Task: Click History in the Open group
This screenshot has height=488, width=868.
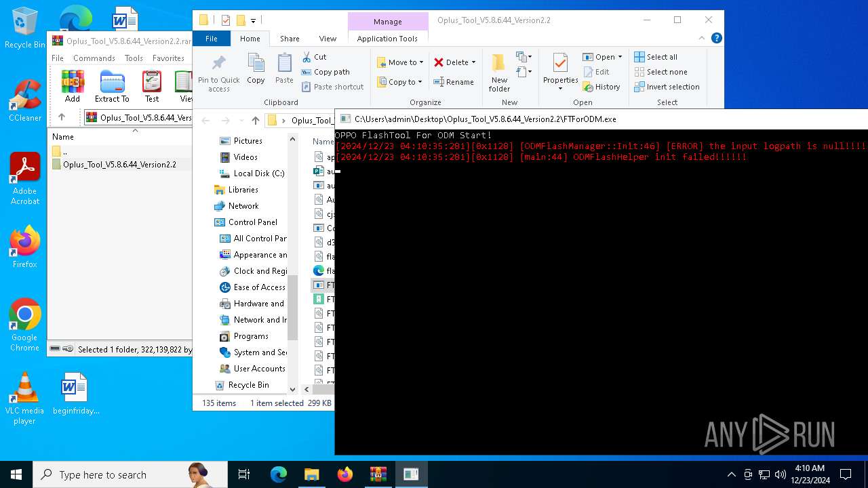Action: point(601,87)
